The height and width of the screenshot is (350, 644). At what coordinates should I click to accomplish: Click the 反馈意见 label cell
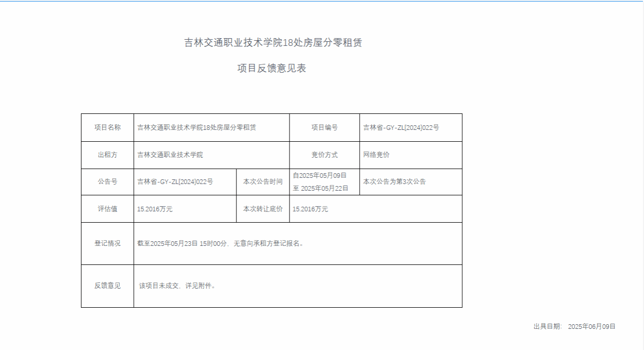107,286
